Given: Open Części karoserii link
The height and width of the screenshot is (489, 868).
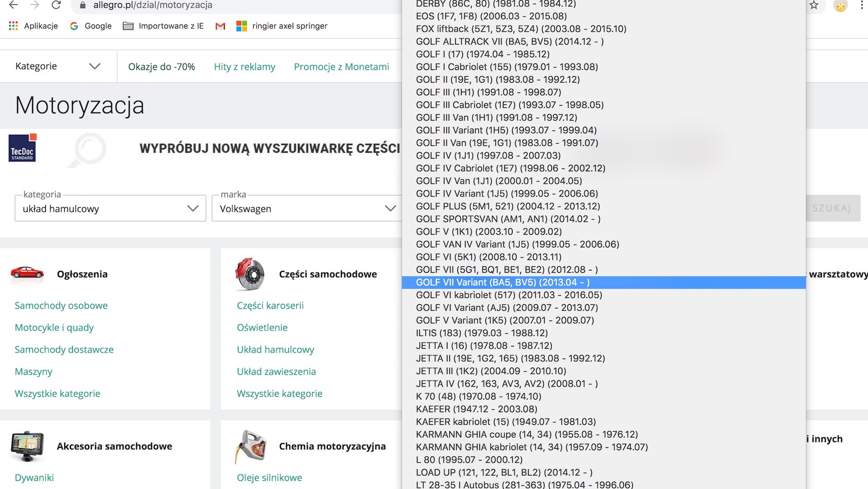Looking at the screenshot, I should (x=270, y=305).
